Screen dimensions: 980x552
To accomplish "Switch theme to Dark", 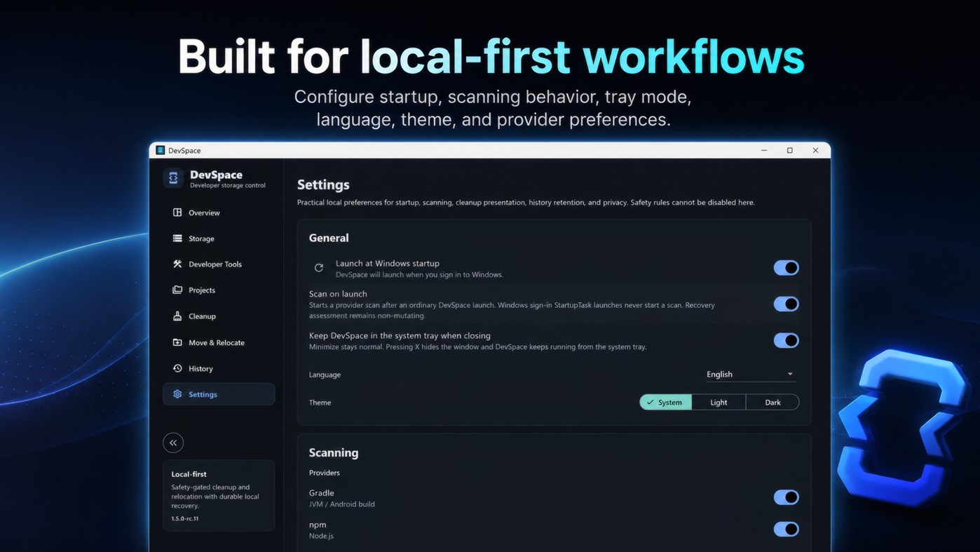I will pyautogui.click(x=773, y=402).
